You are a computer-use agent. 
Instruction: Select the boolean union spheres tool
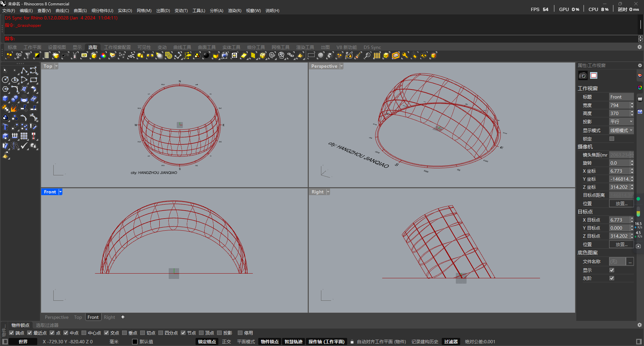pyautogui.click(x=14, y=99)
